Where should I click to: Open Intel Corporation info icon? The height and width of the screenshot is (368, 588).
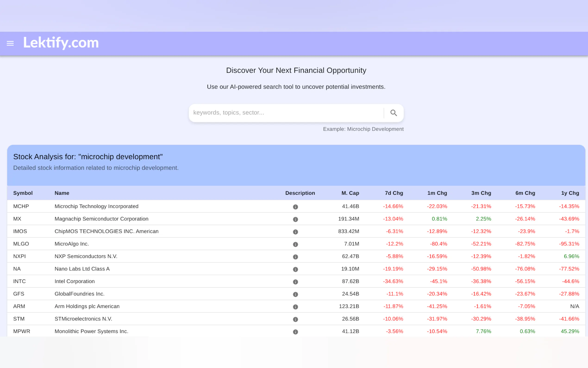click(x=295, y=282)
